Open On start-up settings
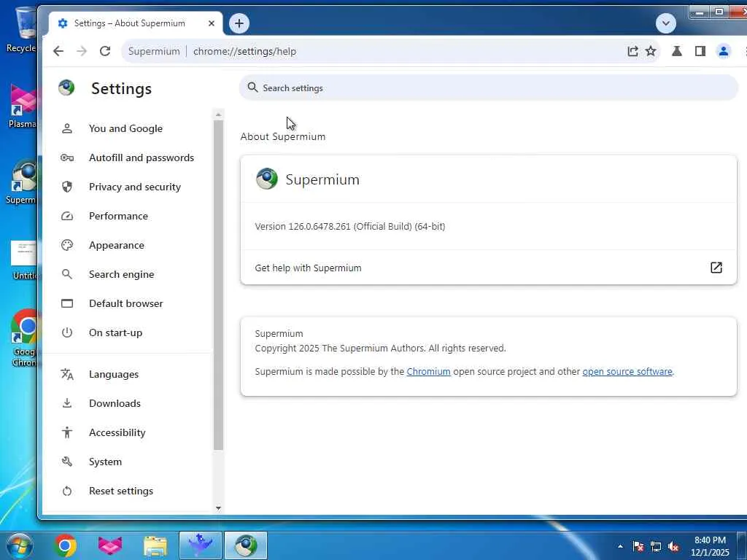This screenshot has height=560, width=747. pyautogui.click(x=115, y=332)
